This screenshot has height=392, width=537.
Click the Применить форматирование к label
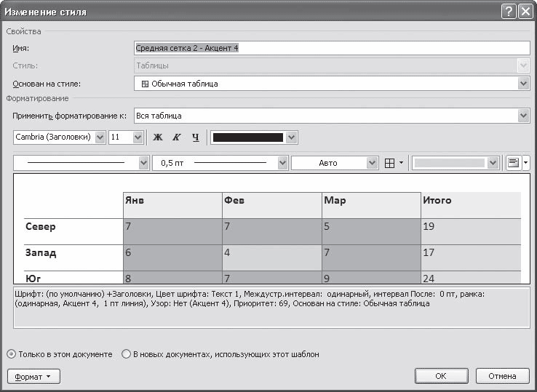70,116
